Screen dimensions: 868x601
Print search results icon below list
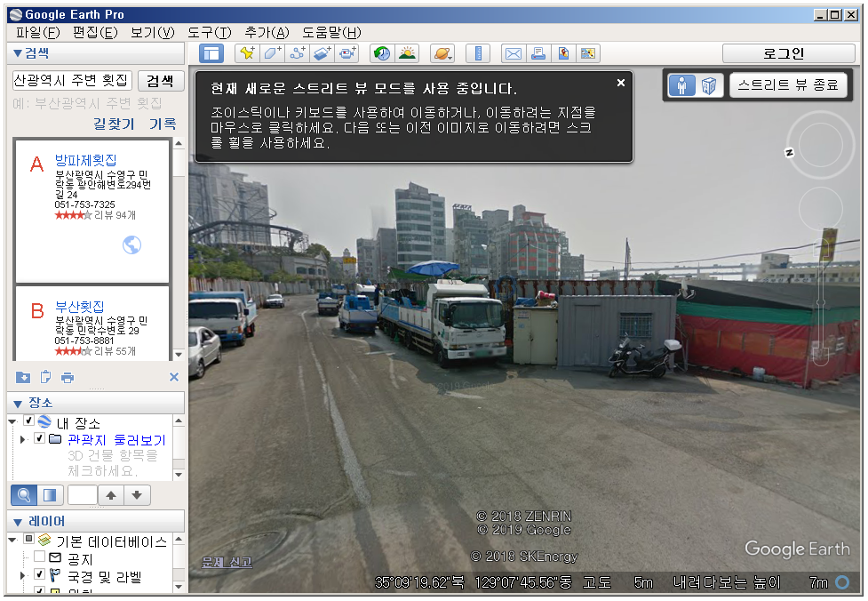[x=68, y=377]
